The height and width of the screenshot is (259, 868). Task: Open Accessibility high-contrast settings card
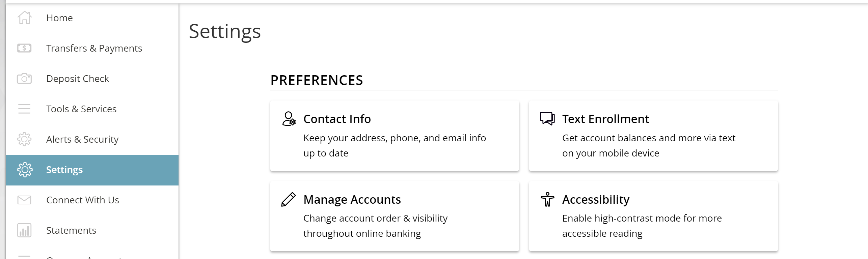pos(653,216)
